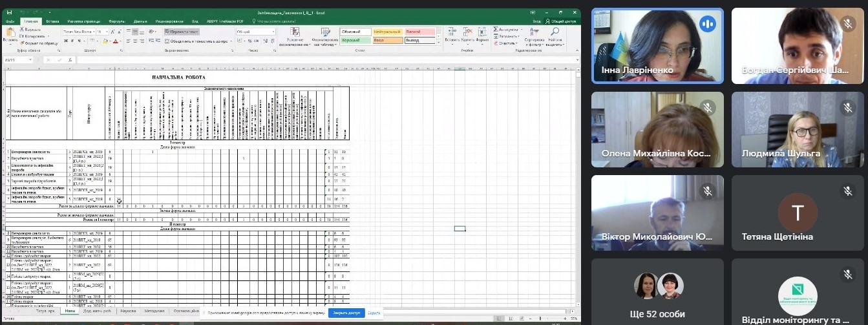This screenshot has height=325, width=868.
Task: Click Закрыть доступ stop sharing button
Action: pyautogui.click(x=346, y=313)
